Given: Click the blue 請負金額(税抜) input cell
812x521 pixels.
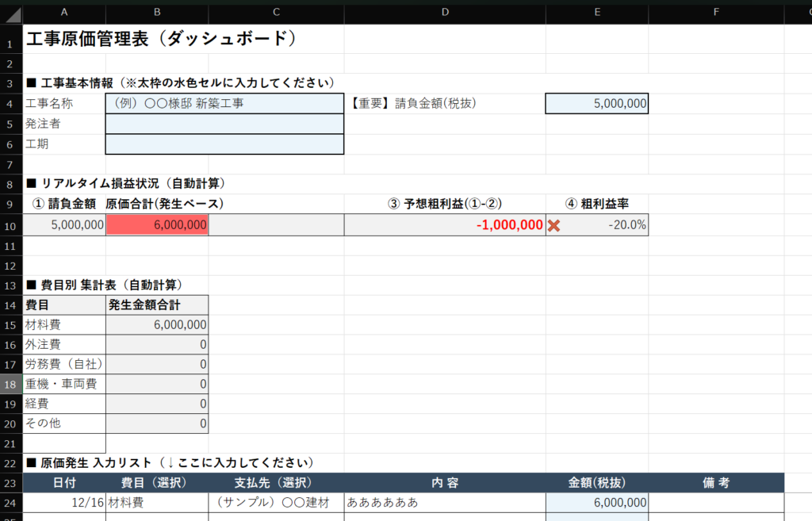Looking at the screenshot, I should [596, 104].
